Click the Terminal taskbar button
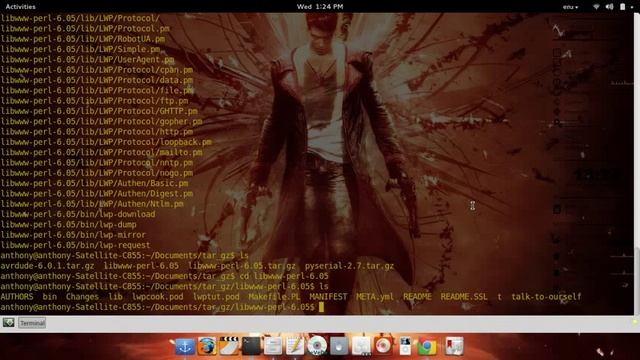Screen dimensions: 640x360 pyautogui.click(x=32, y=323)
